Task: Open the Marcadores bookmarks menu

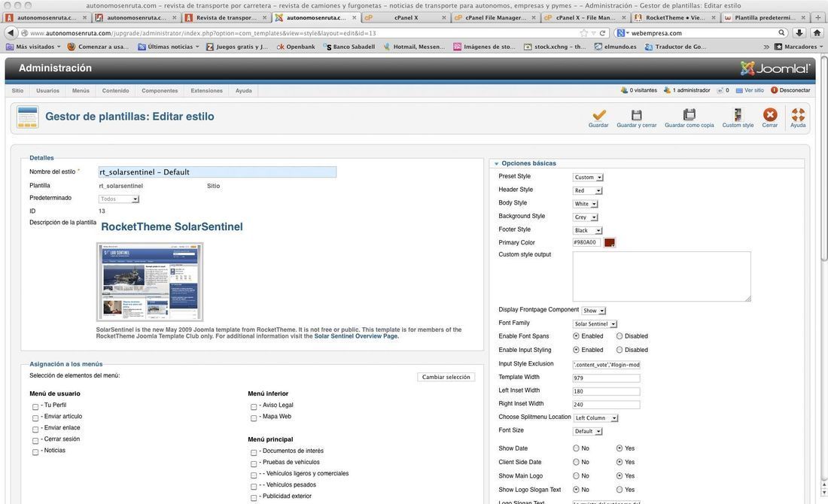Action: pos(799,47)
